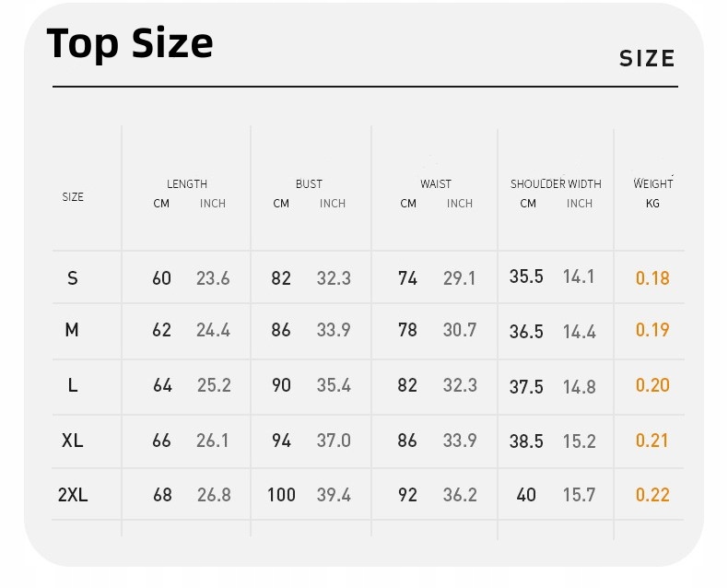Click the orange 0.18 weight value
The width and height of the screenshot is (728, 588).
652,278
